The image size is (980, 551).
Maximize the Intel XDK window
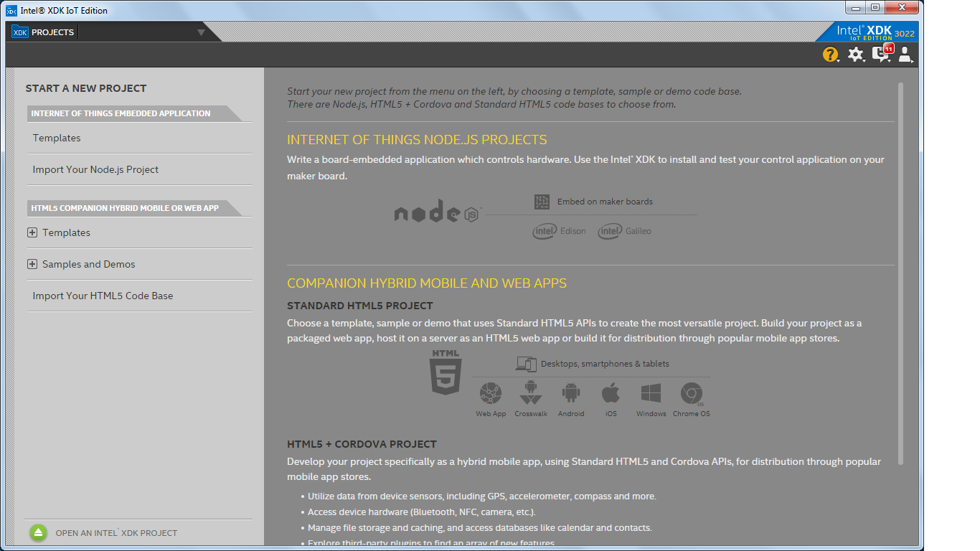point(875,7)
